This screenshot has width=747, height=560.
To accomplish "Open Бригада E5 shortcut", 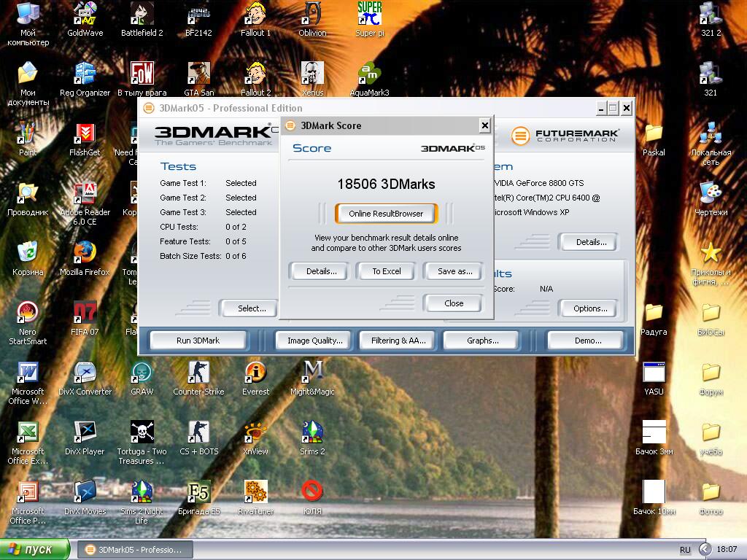I will point(198,499).
